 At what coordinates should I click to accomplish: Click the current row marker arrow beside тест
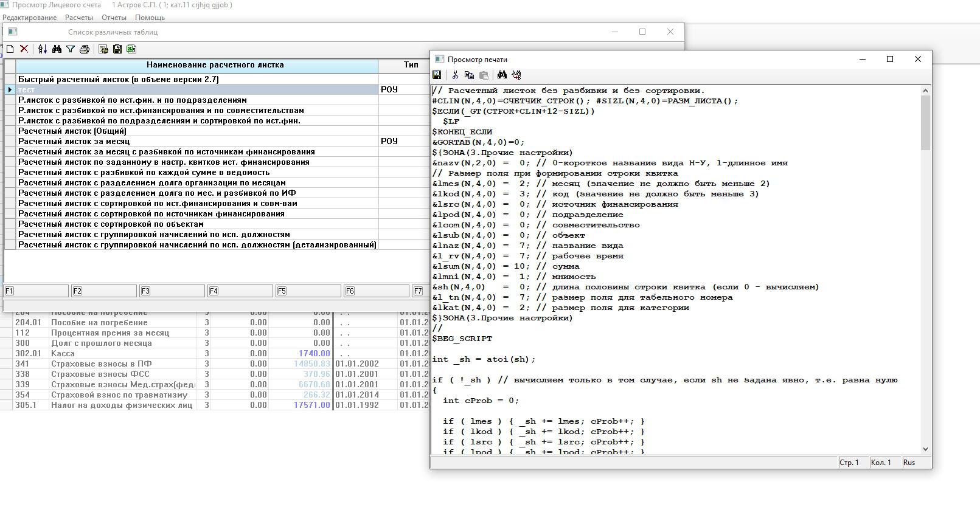(x=10, y=90)
